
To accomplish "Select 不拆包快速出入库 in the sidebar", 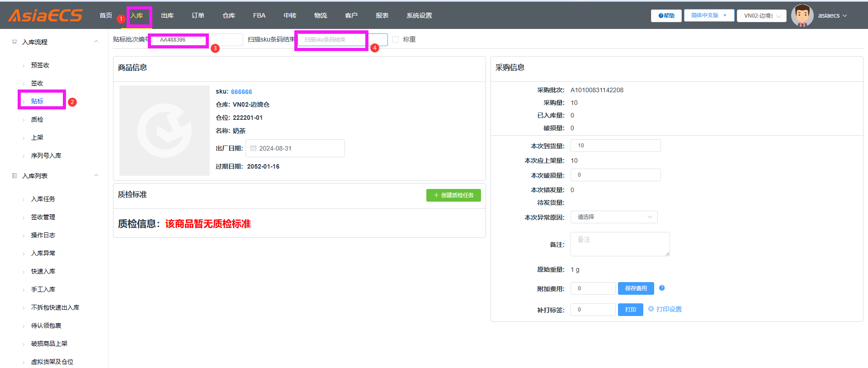I will point(55,307).
